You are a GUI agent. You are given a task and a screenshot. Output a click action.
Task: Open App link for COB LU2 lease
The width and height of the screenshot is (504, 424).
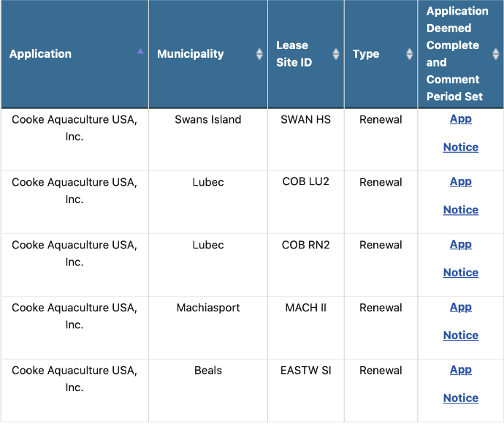[461, 182]
